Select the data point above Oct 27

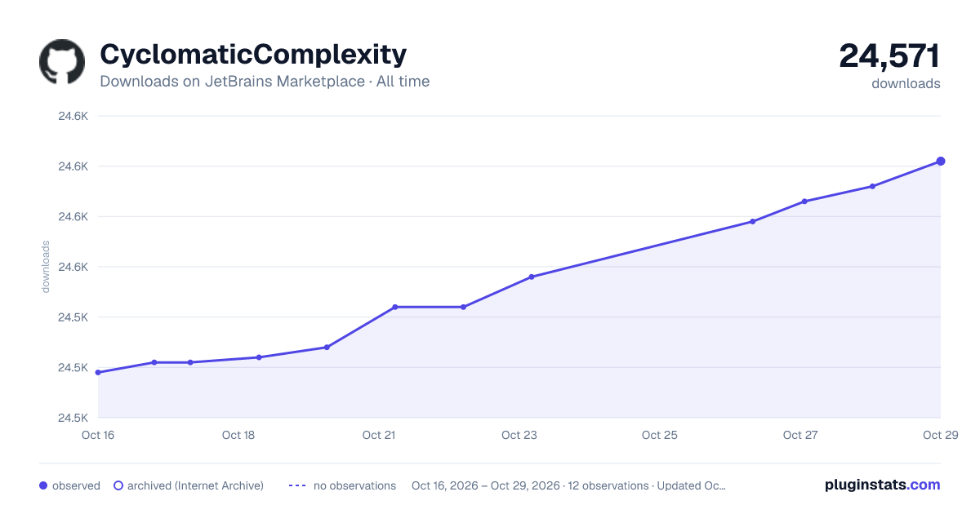pos(804,202)
